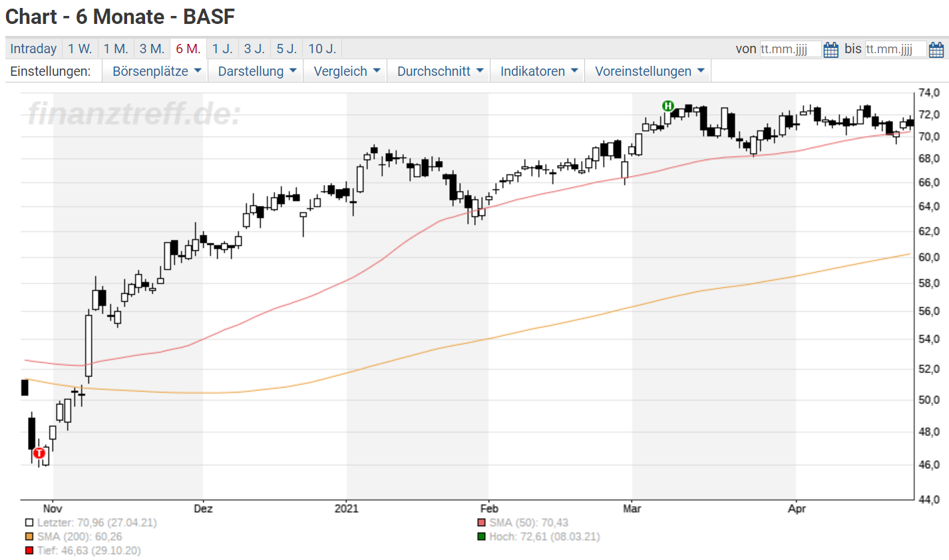Click legend text 'Tief: 46,63 (29.10.20)'
This screenshot has width=949, height=560.
click(x=89, y=551)
